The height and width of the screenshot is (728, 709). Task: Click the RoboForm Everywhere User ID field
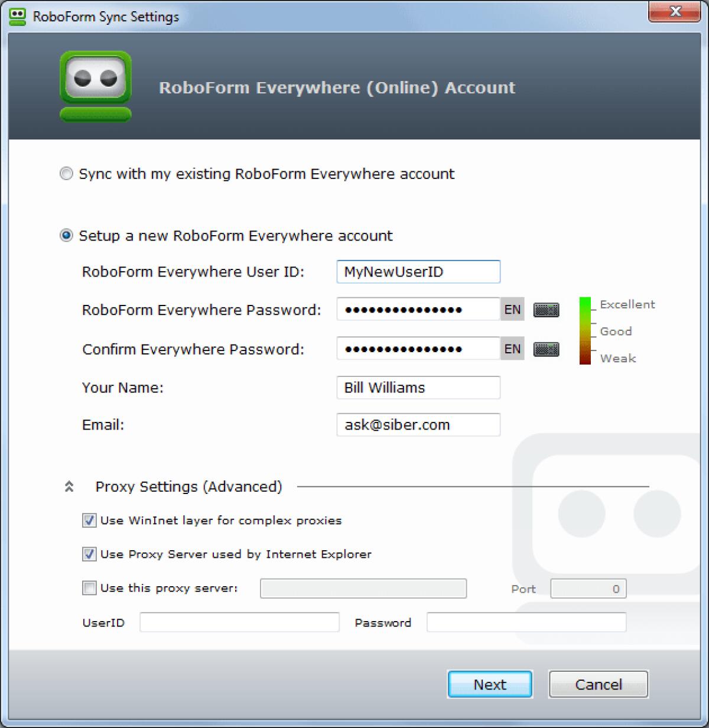tap(418, 272)
